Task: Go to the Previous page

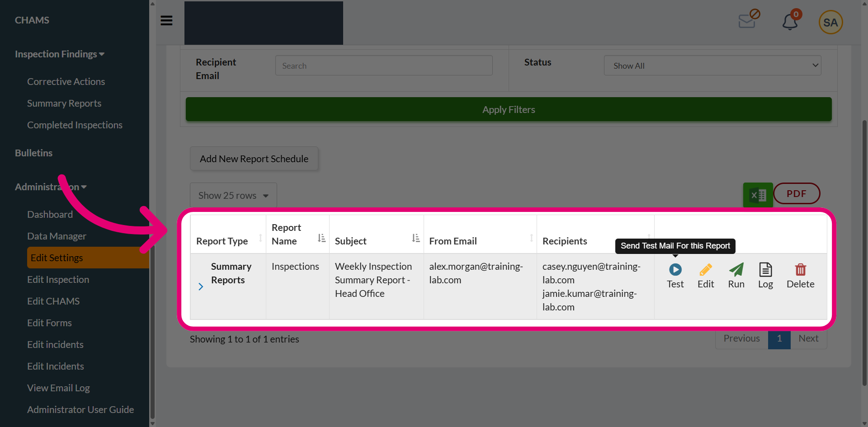Action: (741, 338)
